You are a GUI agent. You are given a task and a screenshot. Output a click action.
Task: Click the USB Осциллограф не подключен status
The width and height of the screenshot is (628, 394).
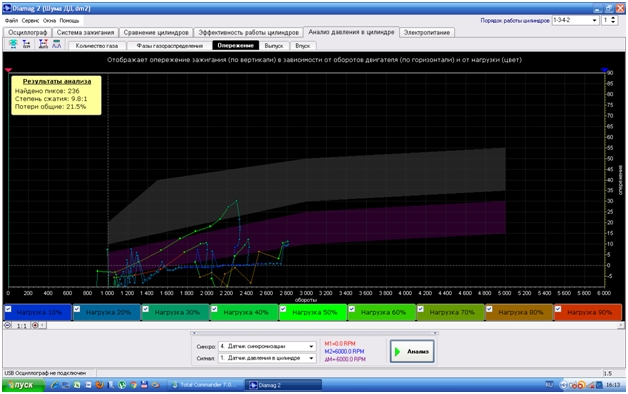pos(45,373)
